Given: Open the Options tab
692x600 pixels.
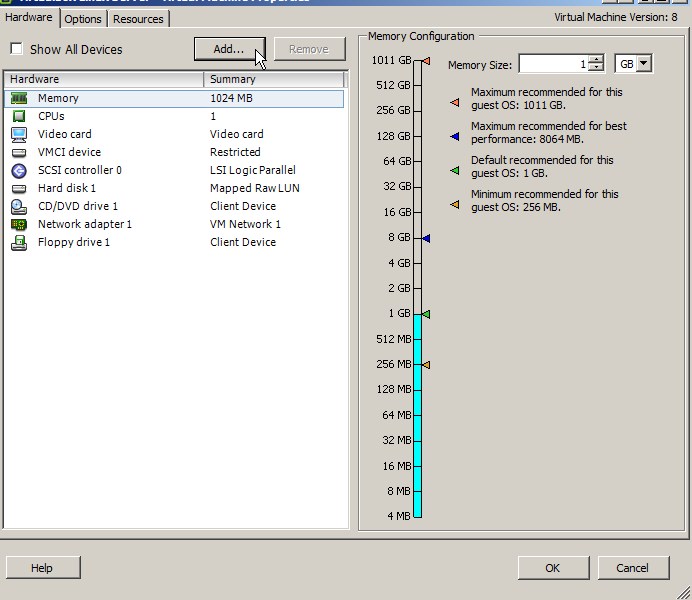Looking at the screenshot, I should (83, 19).
